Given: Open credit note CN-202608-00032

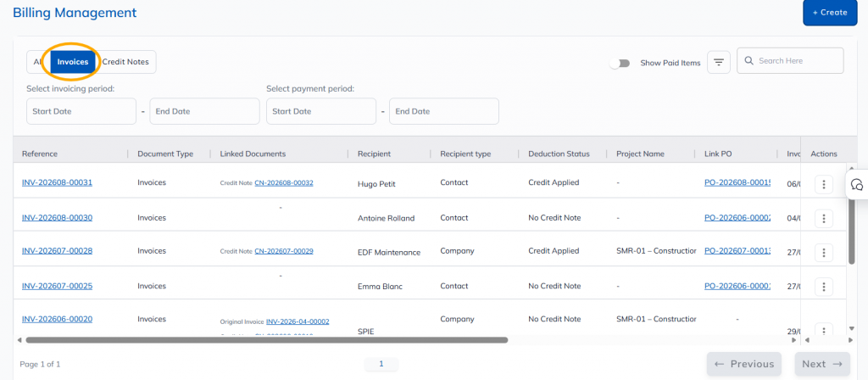Looking at the screenshot, I should tap(284, 183).
